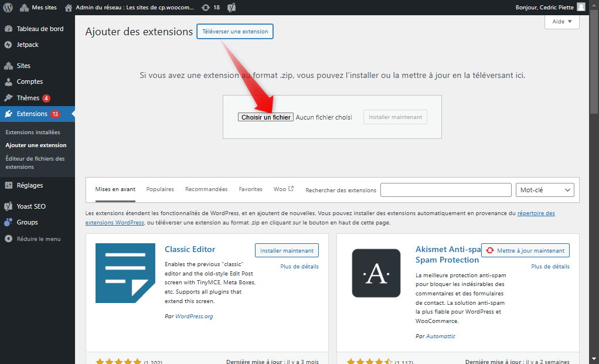The image size is (599, 364).
Task: Focus the Rechercher des extensions field
Action: [446, 190]
